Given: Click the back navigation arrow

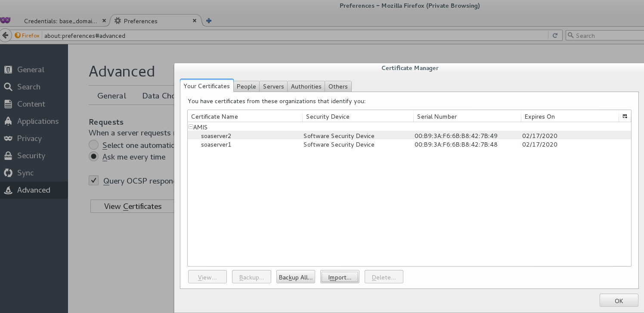Looking at the screenshot, I should (x=6, y=35).
